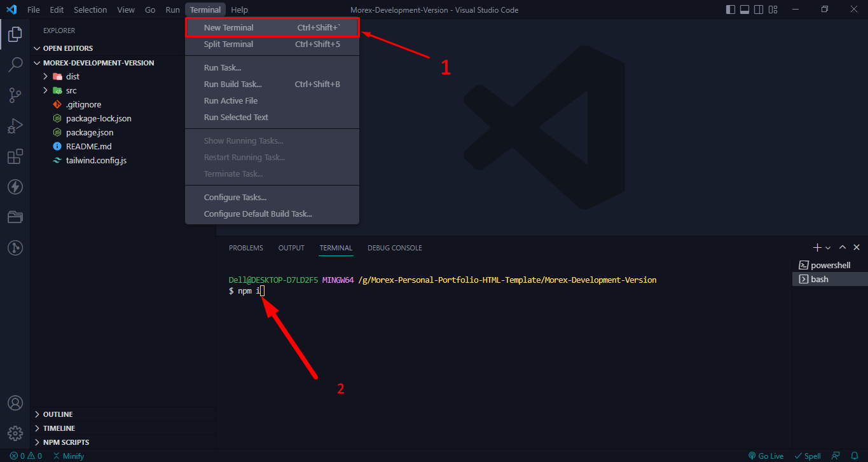Toggle the bottom panel layout button
Viewport: 868px width, 462px height.
pyautogui.click(x=745, y=10)
